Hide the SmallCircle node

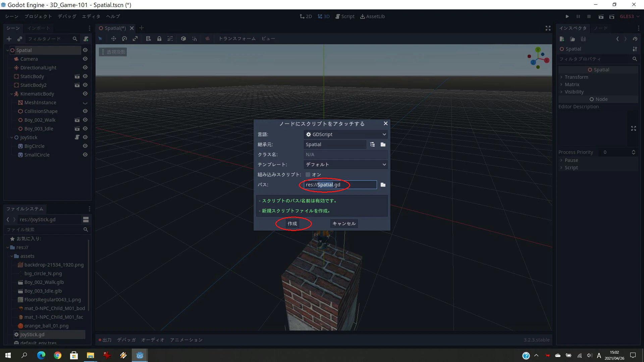[85, 155]
